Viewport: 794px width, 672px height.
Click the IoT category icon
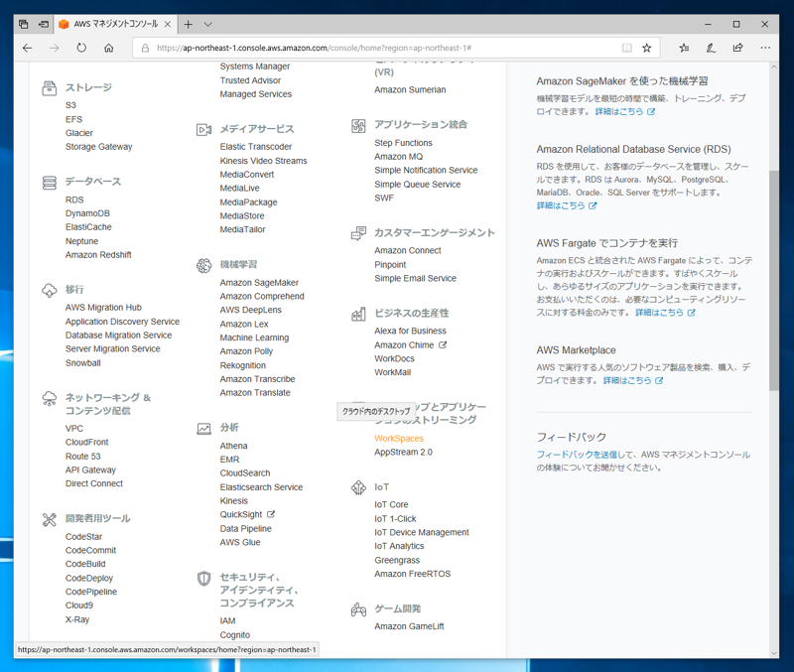pyautogui.click(x=358, y=487)
